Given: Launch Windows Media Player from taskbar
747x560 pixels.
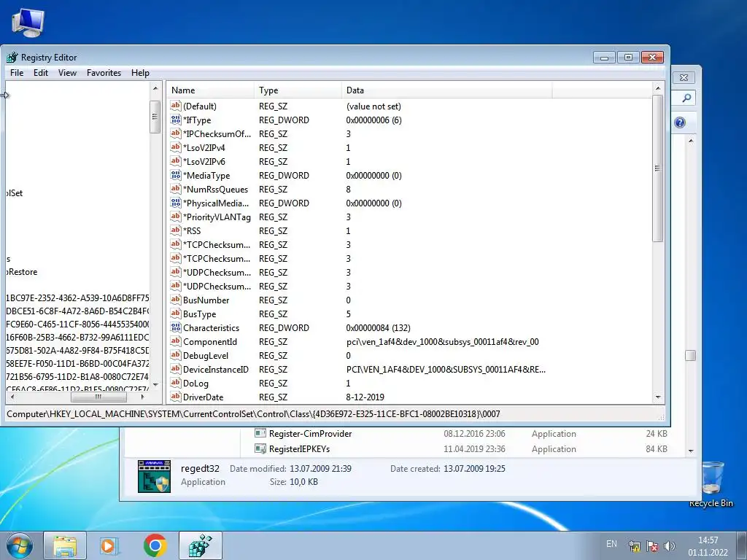Looking at the screenshot, I should tap(109, 545).
